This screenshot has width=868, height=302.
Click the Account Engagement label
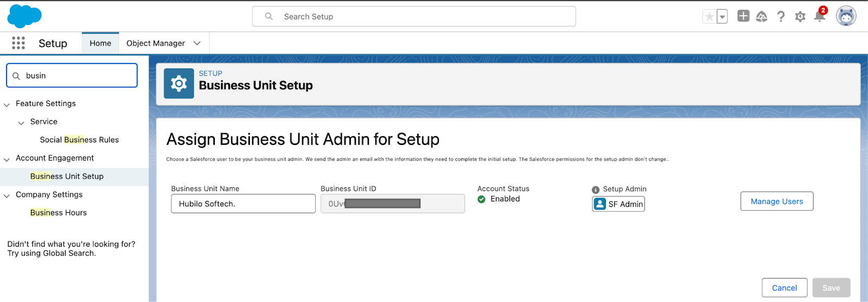(55, 158)
